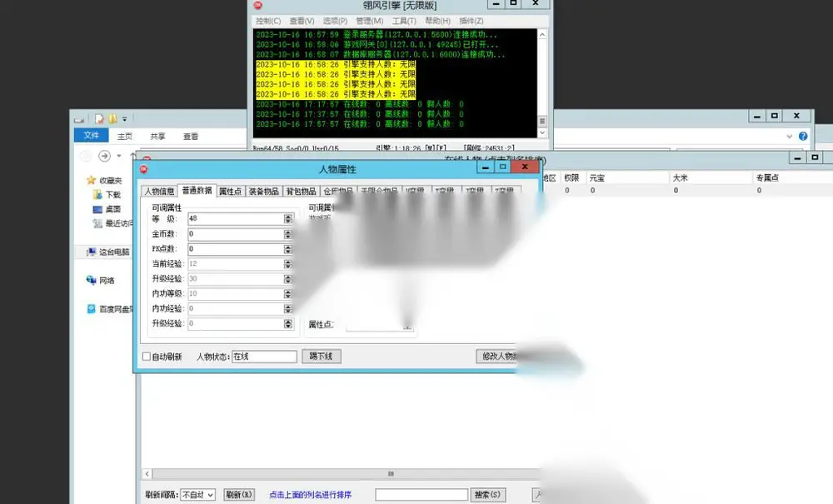Click the new folder icon in Explorer quick access toolbar

(112, 119)
